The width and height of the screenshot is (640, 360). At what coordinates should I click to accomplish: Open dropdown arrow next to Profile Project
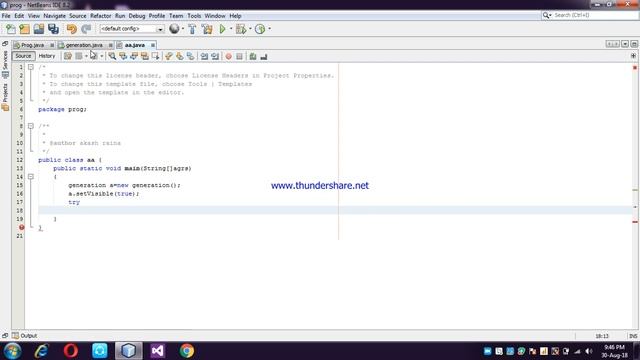(x=269, y=29)
